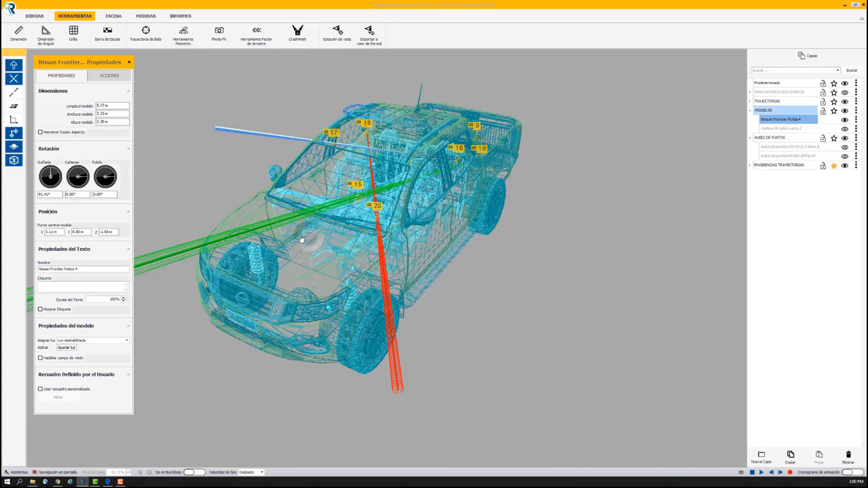The image size is (868, 488).
Task: Open the Herramienta Momento tool
Action: [183, 35]
